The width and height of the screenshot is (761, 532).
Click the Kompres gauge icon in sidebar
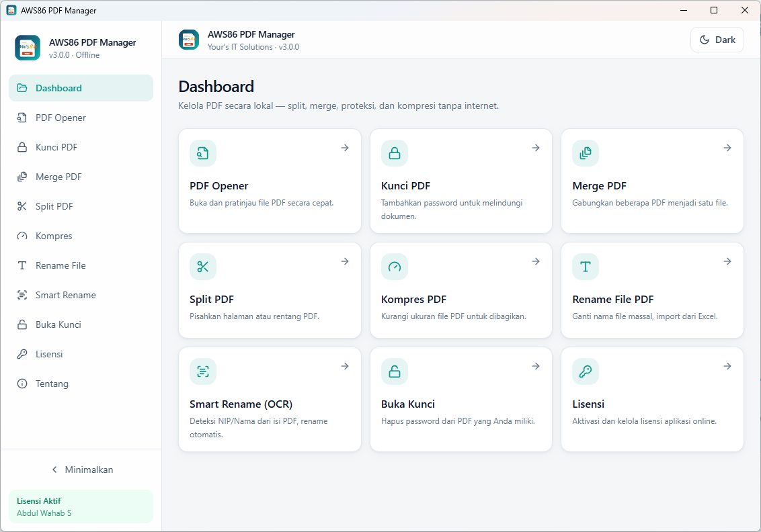[x=22, y=236]
